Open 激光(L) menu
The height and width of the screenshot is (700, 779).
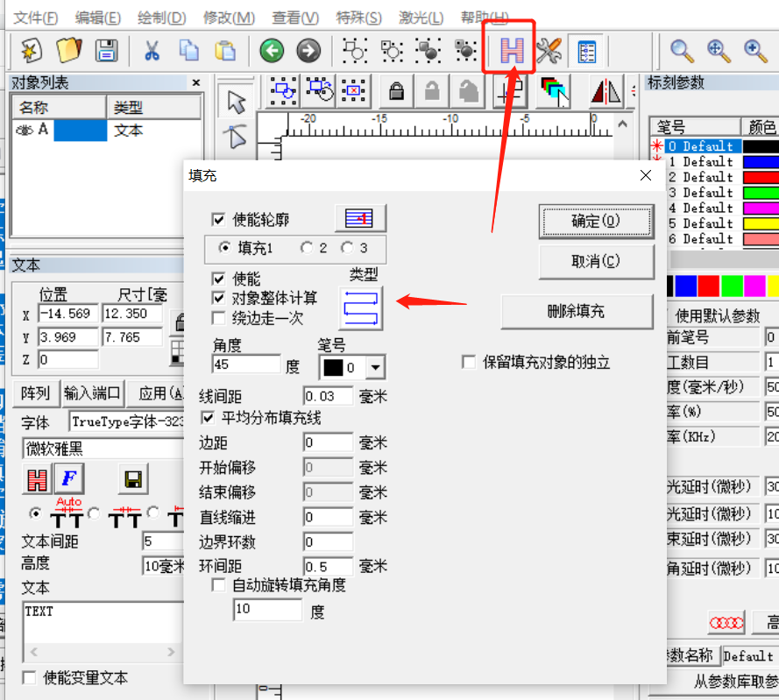tap(421, 18)
